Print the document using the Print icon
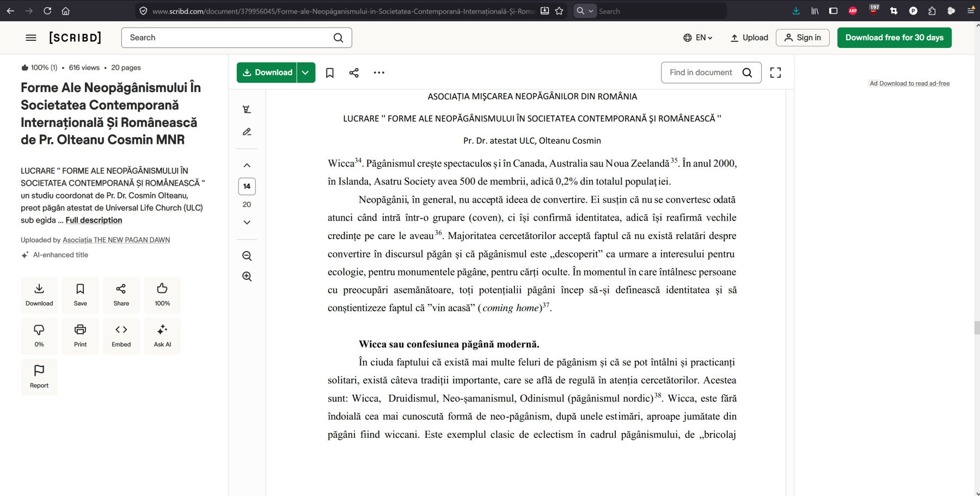This screenshot has height=496, width=980. 80,335
